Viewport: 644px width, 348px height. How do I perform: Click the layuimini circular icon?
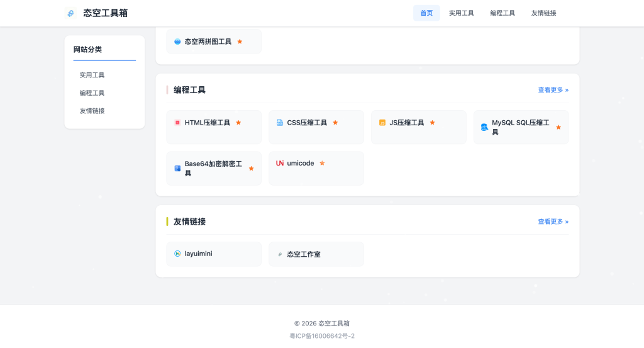point(177,254)
